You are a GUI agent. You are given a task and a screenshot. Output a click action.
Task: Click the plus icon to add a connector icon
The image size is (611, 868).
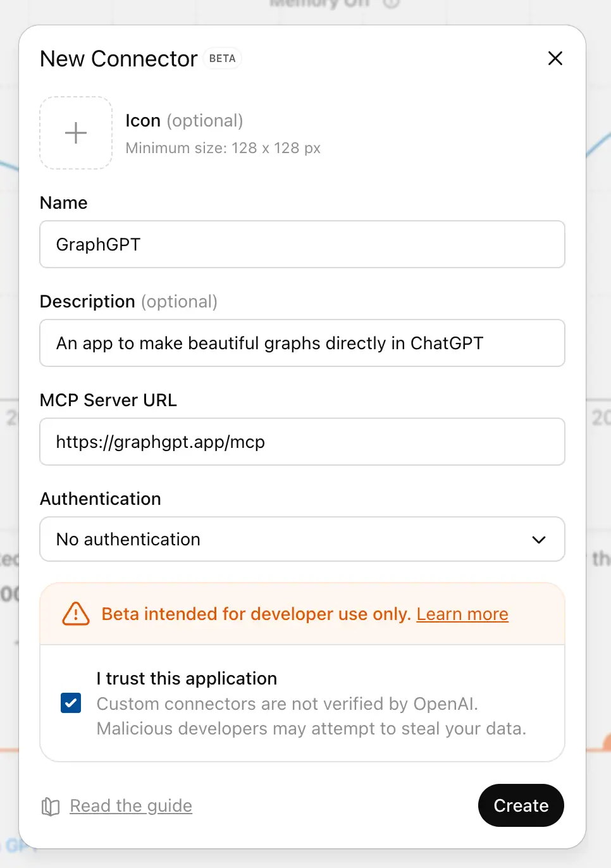click(75, 133)
